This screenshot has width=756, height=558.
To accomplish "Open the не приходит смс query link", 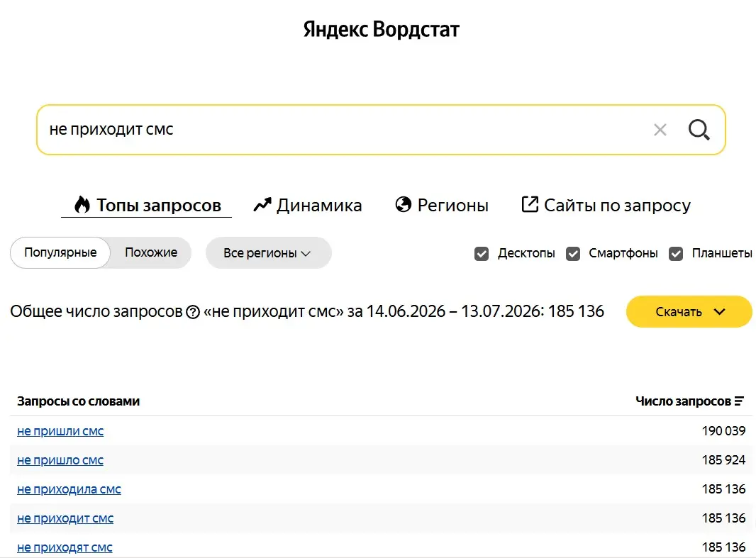I will pyautogui.click(x=65, y=518).
